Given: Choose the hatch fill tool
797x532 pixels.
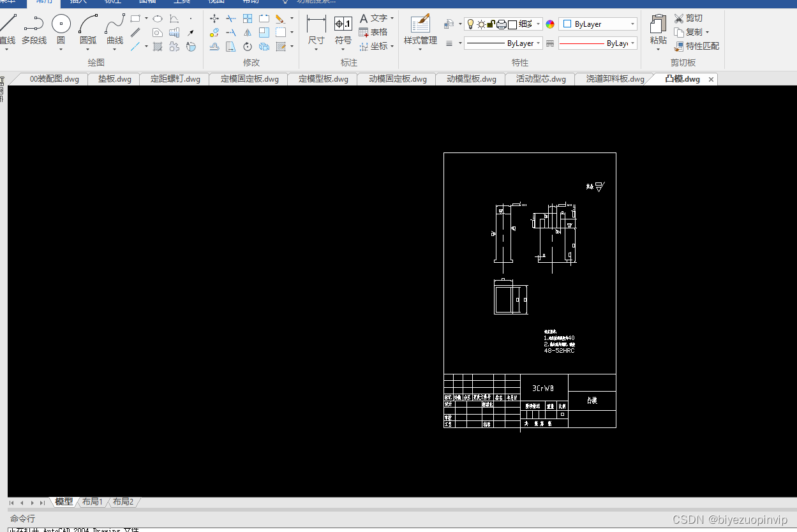Looking at the screenshot, I should (x=157, y=47).
